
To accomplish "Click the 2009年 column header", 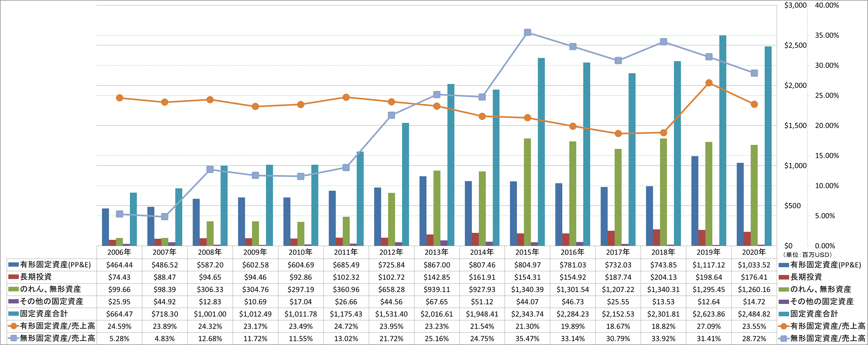I will (255, 252).
